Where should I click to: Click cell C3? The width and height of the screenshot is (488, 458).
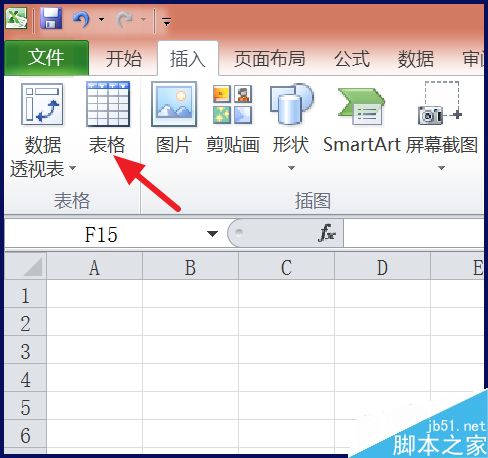[286, 350]
